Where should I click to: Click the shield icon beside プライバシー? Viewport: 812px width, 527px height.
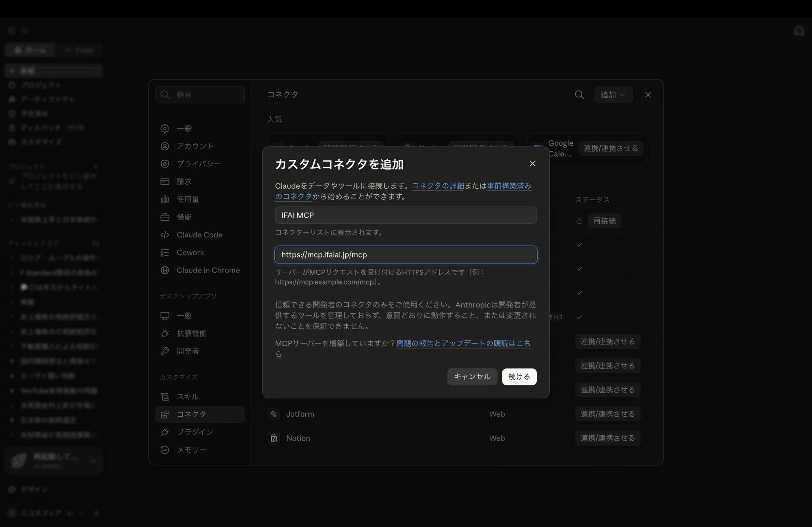[x=165, y=164]
